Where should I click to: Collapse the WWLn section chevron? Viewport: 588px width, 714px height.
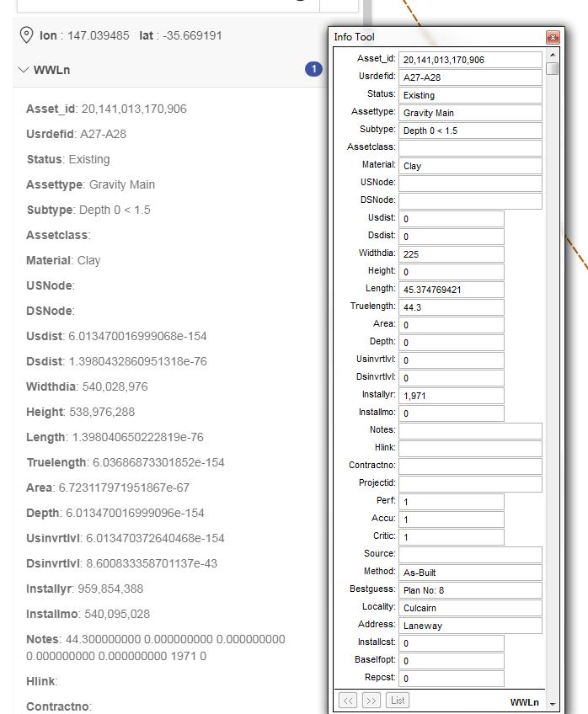coord(24,70)
